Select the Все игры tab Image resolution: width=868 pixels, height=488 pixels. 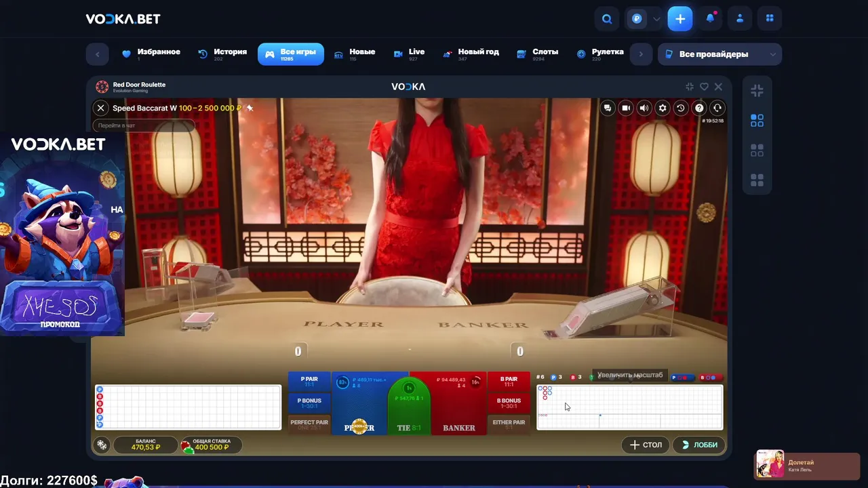click(x=291, y=54)
